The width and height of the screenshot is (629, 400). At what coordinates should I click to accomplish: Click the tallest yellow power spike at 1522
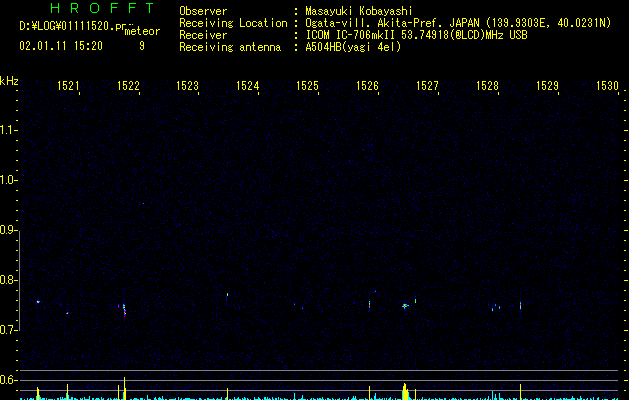[124, 388]
